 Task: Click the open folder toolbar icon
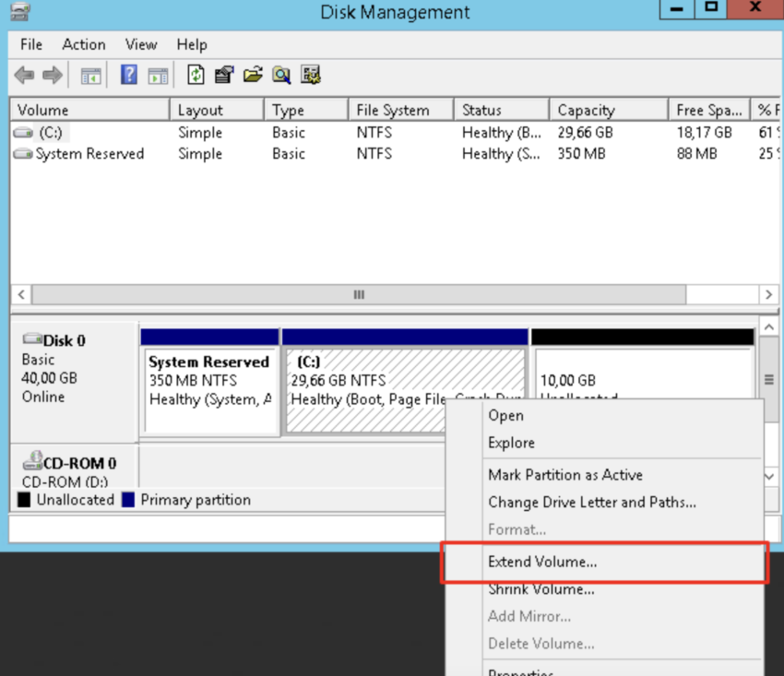254,76
